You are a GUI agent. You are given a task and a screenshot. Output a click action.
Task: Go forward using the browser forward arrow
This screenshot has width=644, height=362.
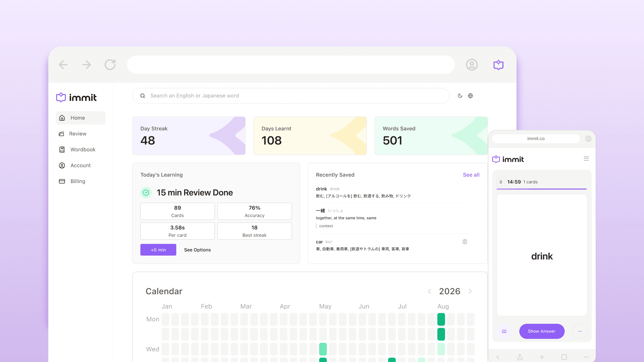pos(87,65)
